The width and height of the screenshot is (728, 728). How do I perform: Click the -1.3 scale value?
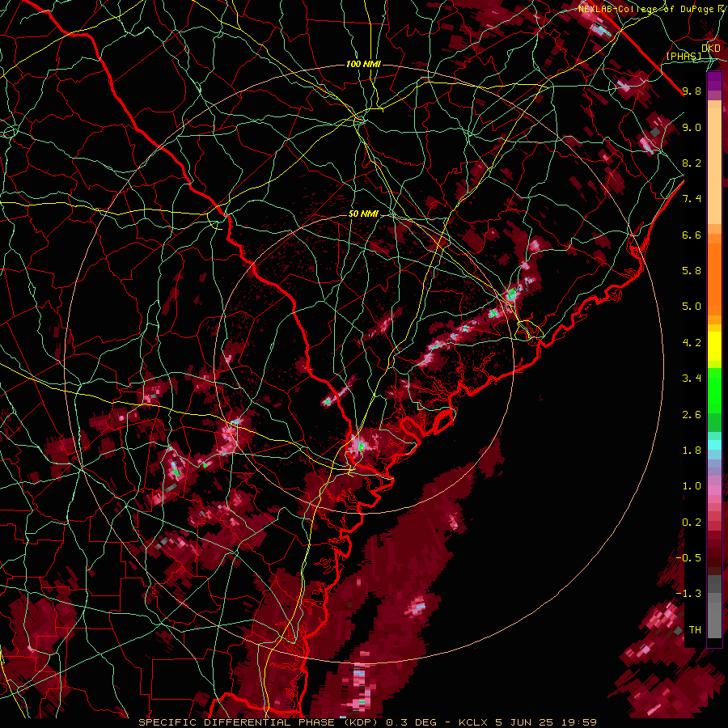click(688, 594)
